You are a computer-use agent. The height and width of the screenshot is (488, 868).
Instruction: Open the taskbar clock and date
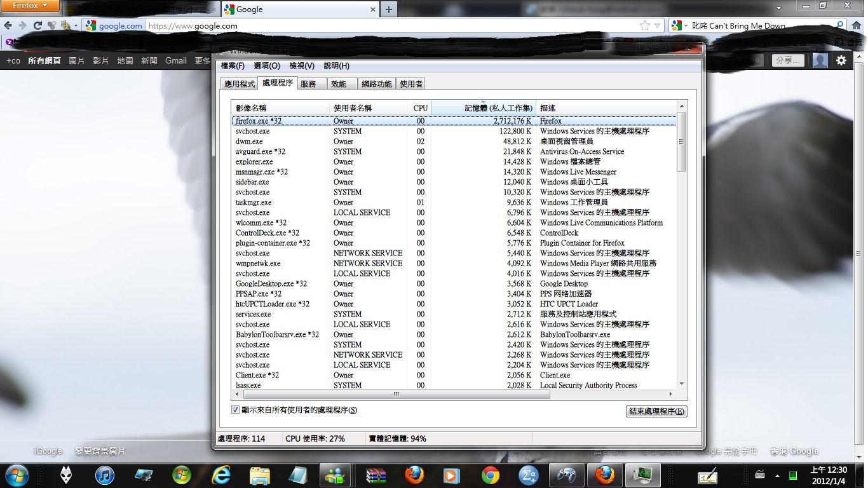pos(829,475)
